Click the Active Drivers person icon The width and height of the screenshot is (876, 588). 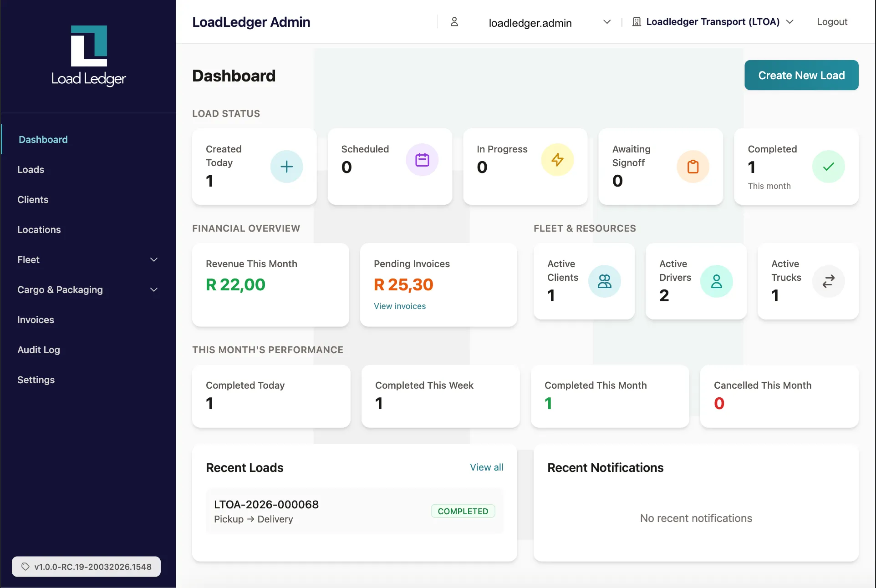(717, 281)
